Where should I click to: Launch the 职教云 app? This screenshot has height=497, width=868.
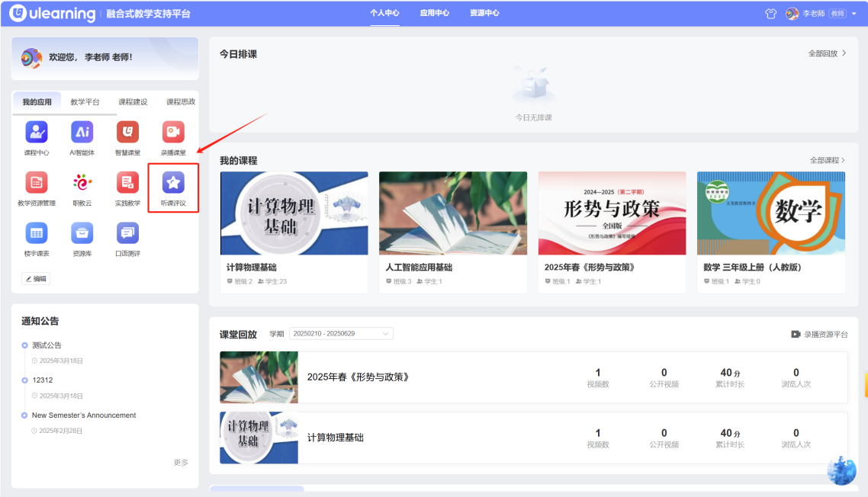tap(82, 182)
